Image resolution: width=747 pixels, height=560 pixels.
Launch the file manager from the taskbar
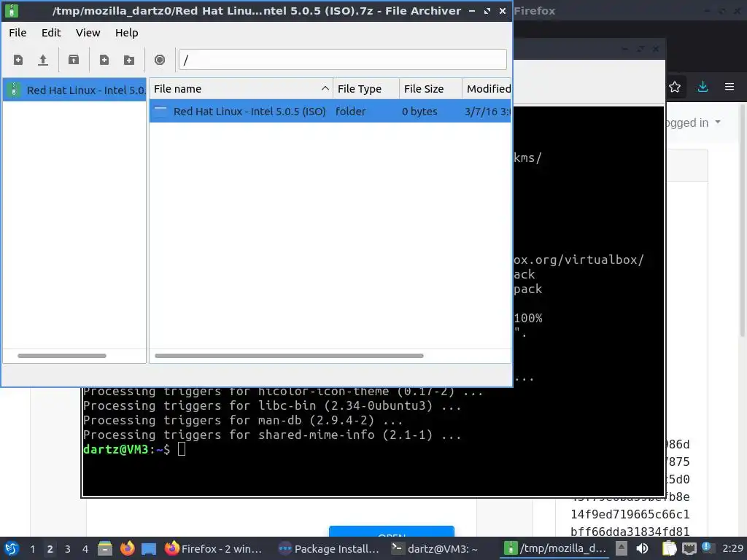click(105, 548)
